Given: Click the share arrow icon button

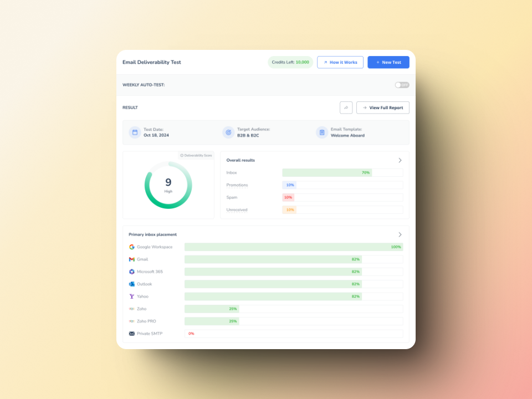Looking at the screenshot, I should [x=346, y=108].
